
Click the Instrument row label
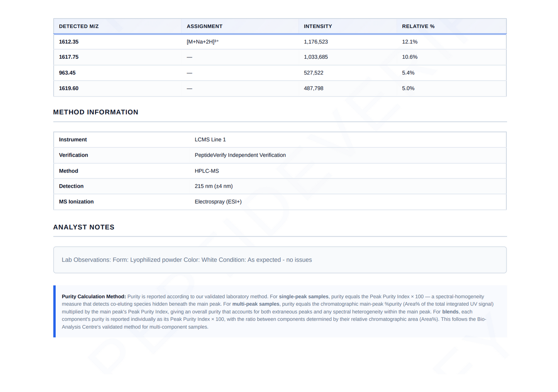[x=73, y=139]
